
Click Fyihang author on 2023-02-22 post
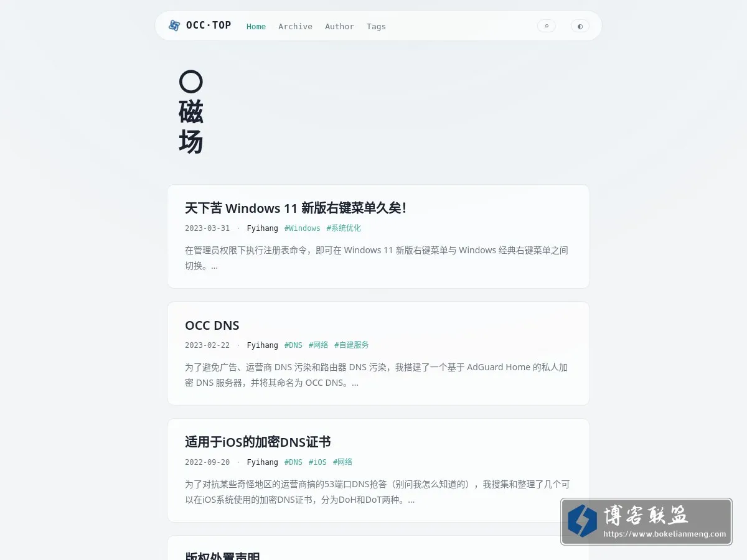(x=262, y=345)
